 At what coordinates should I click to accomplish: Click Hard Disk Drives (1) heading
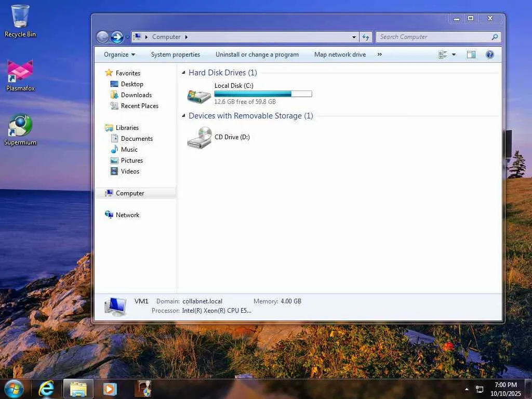tap(223, 73)
